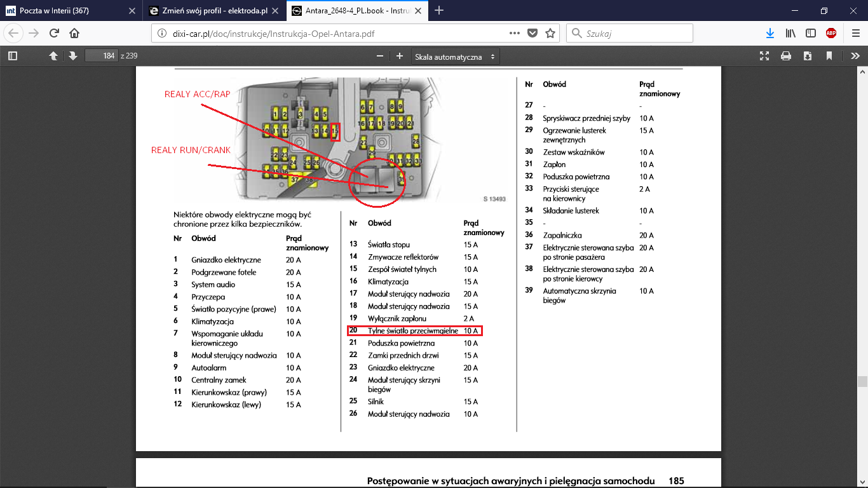Select text 'Składanie lusterek'

pos(571,210)
